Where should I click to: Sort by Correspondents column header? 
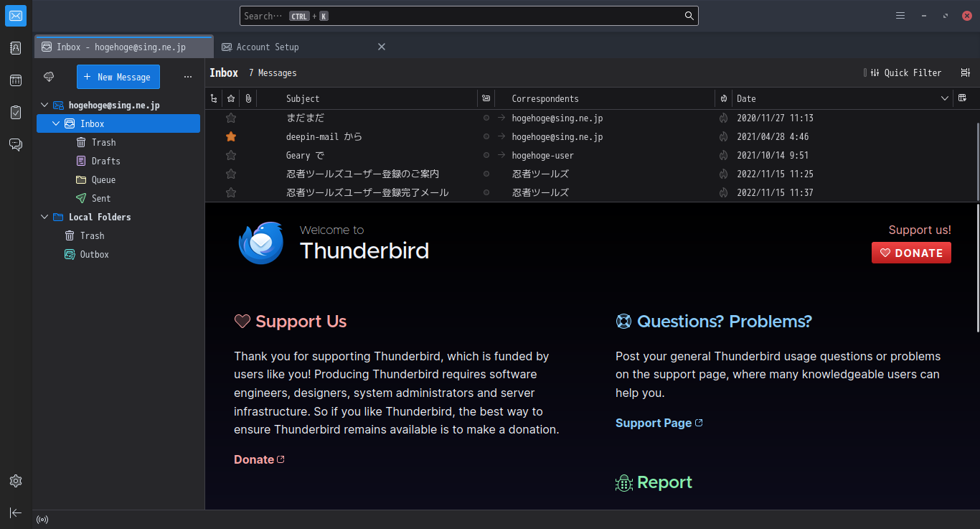[x=605, y=98]
